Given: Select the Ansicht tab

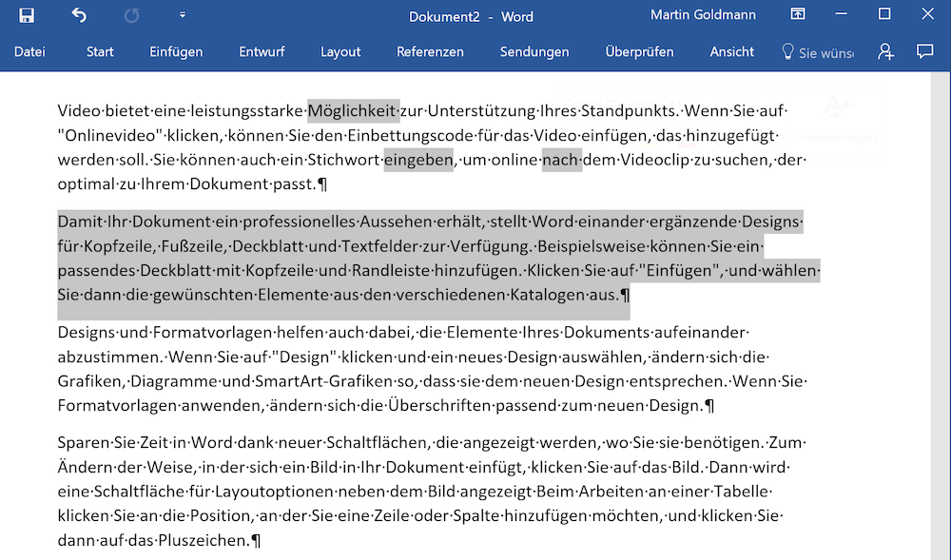Looking at the screenshot, I should pos(732,52).
